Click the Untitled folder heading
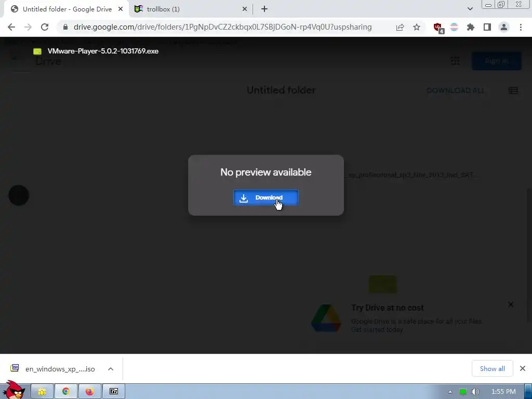This screenshot has height=399, width=532. click(x=281, y=90)
